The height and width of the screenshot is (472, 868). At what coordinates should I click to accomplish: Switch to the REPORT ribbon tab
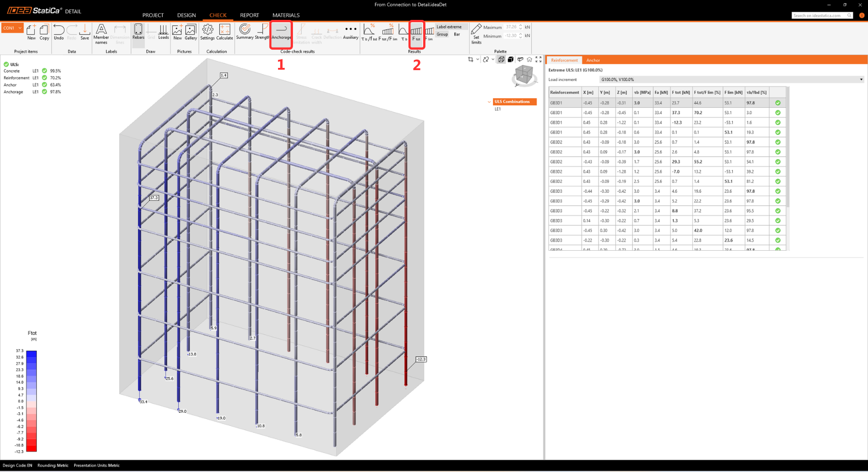point(250,15)
